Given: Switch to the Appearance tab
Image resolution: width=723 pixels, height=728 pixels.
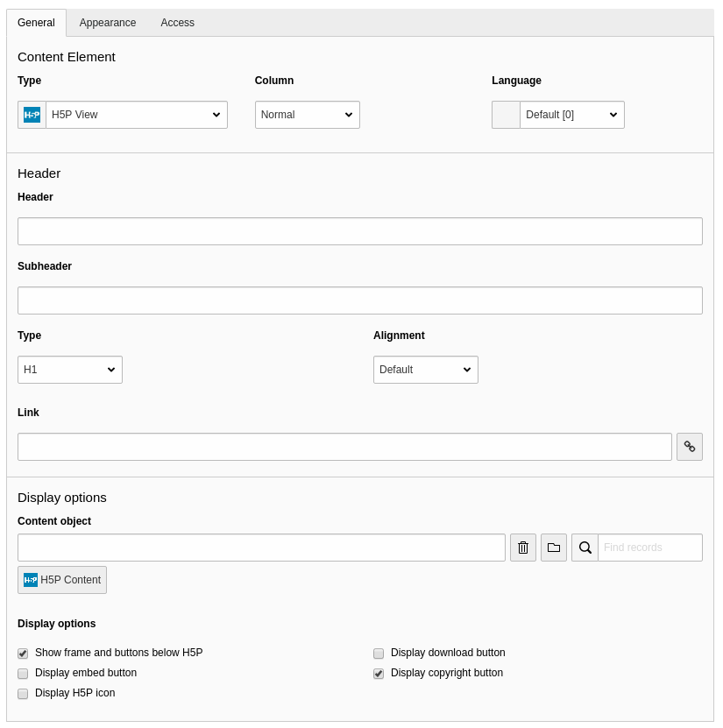Looking at the screenshot, I should [108, 23].
